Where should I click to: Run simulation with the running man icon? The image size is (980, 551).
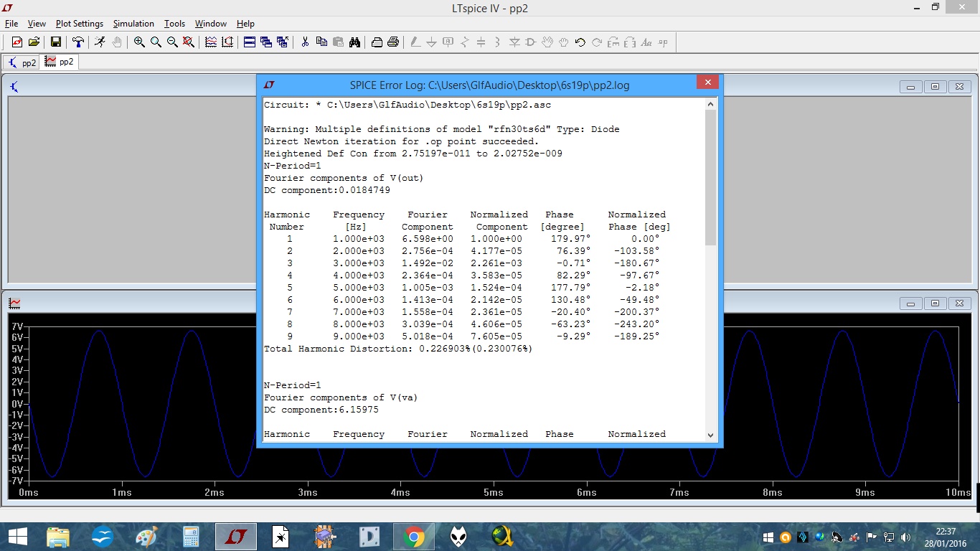[x=100, y=42]
